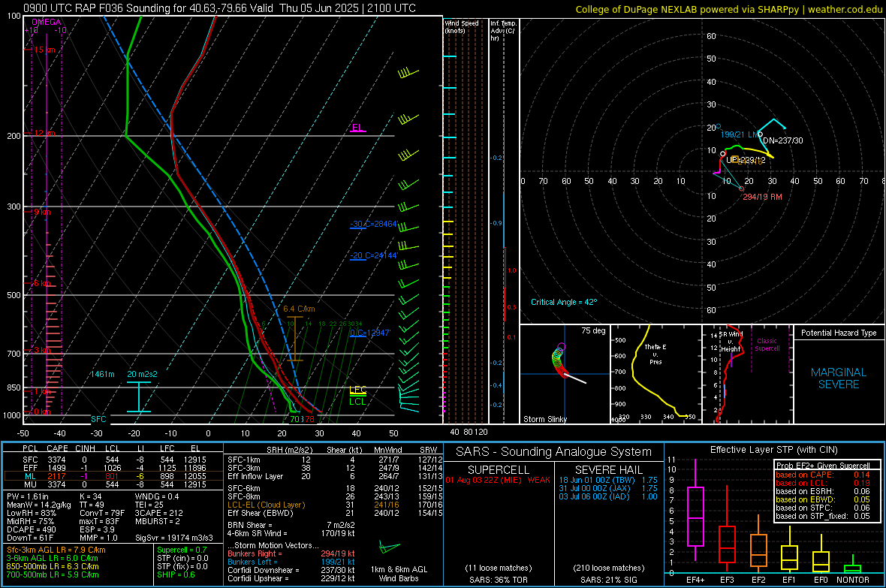The image size is (886, 588).
Task: Click the 18 Jun 01 00Z (TBW) hail analogue
Action: click(608, 480)
